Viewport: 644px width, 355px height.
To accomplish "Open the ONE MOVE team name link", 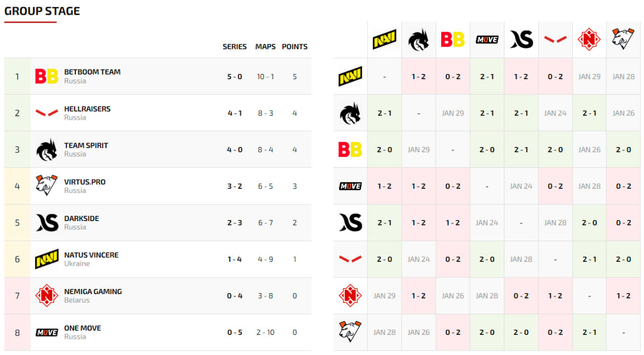I will [x=83, y=328].
